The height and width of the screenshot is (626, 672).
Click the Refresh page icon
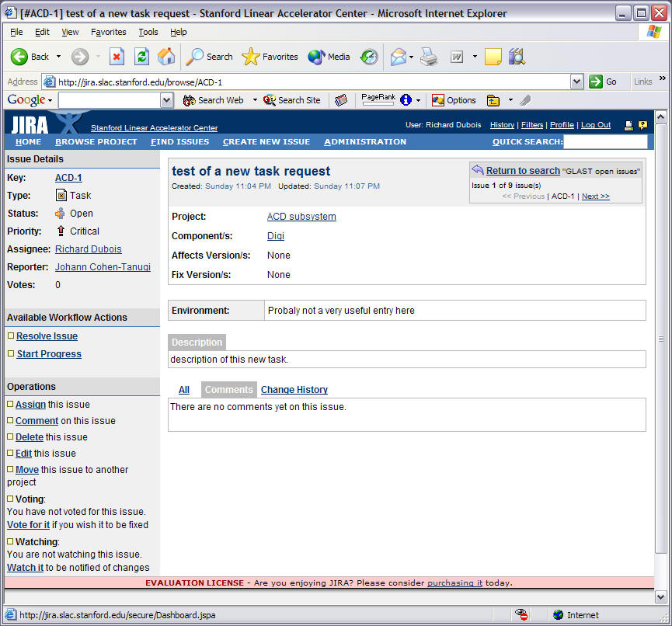pyautogui.click(x=142, y=57)
